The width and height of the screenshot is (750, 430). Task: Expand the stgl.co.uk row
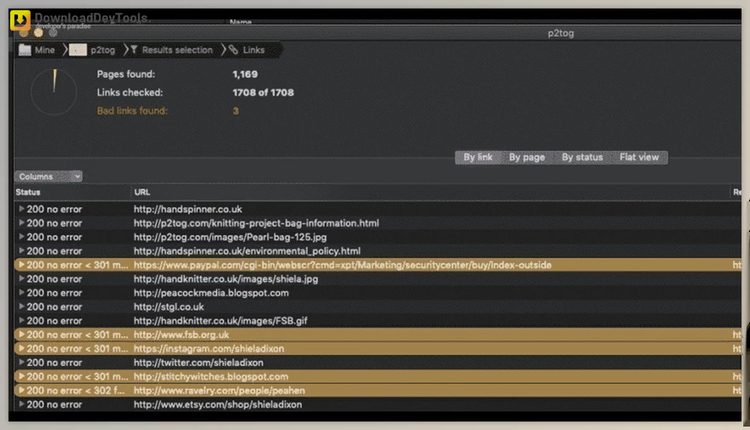(22, 307)
